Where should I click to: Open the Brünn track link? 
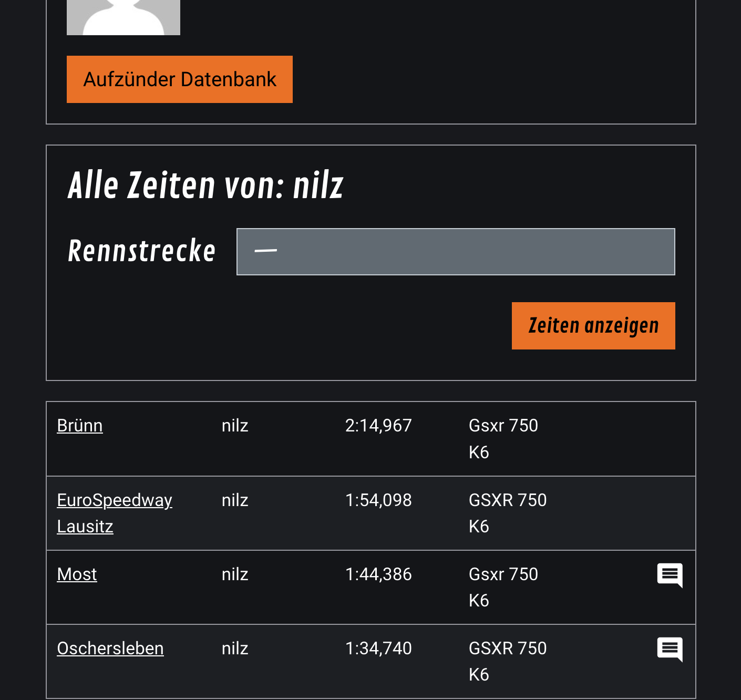click(x=80, y=426)
